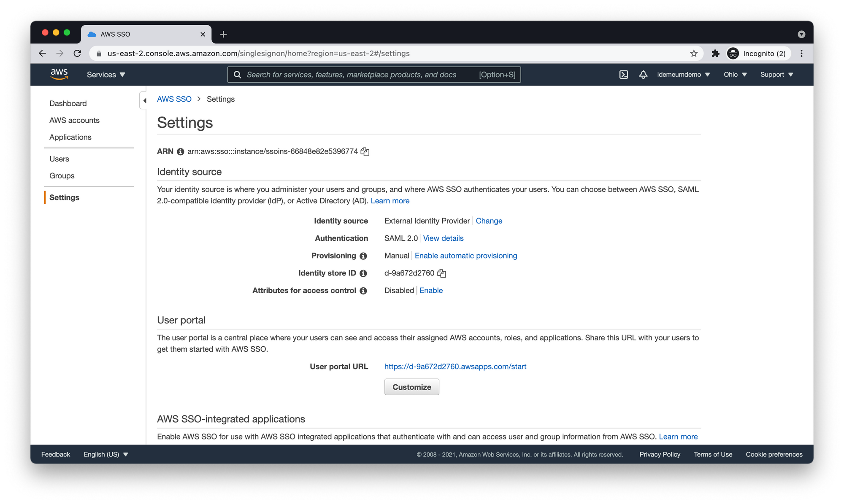Image resolution: width=844 pixels, height=504 pixels.
Task: Open the user portal URL
Action: coord(455,367)
